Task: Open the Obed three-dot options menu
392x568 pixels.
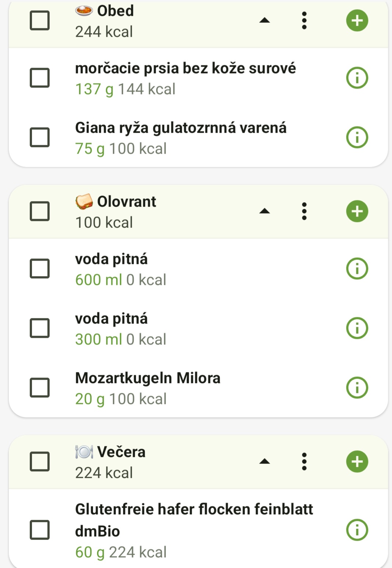Action: coord(304,21)
